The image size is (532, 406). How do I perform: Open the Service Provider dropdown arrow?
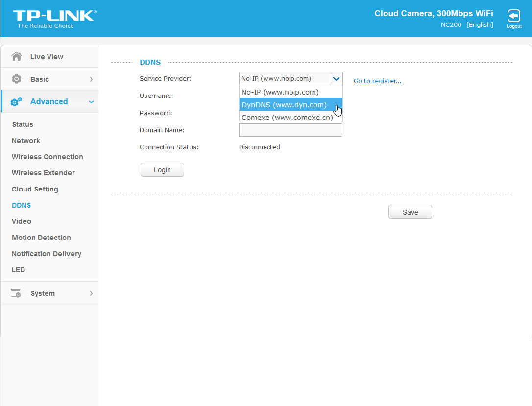336,79
